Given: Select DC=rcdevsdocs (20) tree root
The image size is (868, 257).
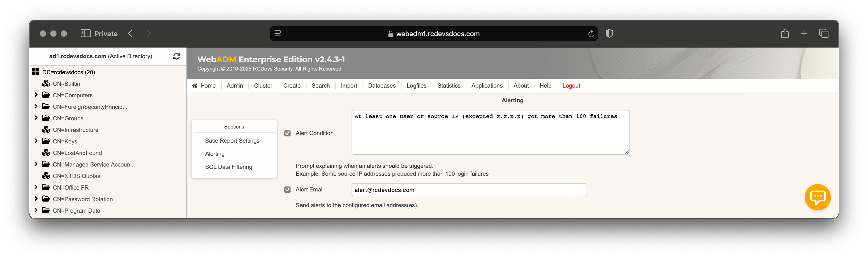Looking at the screenshot, I should tap(69, 72).
